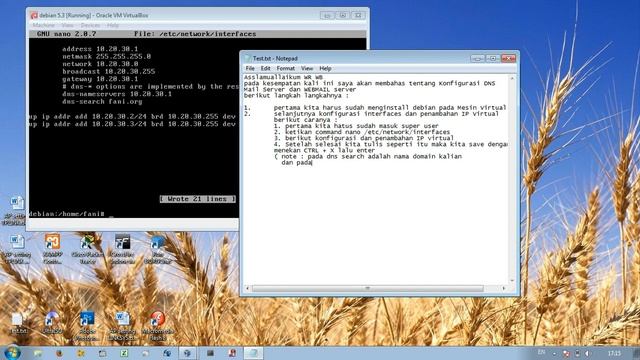Click the Windows Start orb
640x360 pixels.
[x=11, y=353]
